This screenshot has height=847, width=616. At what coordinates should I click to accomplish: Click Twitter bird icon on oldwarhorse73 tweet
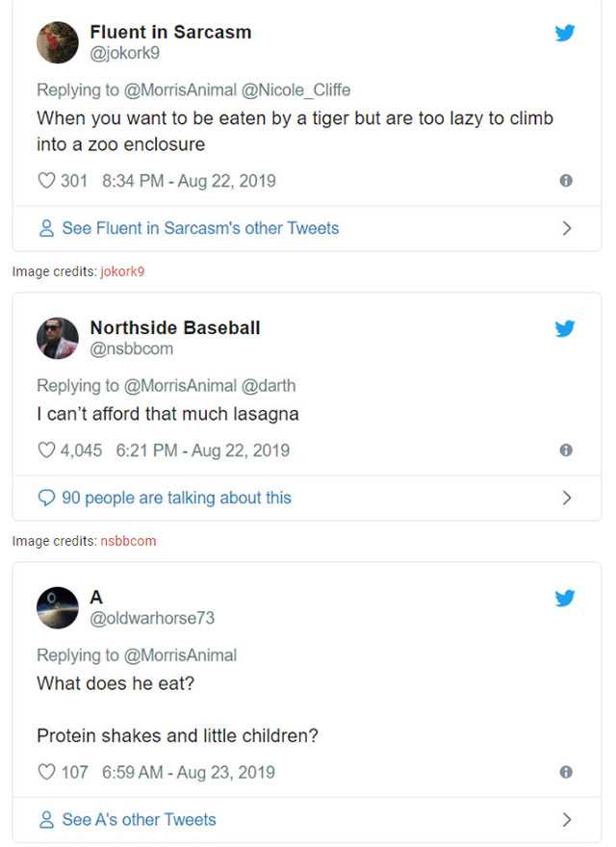tap(565, 599)
